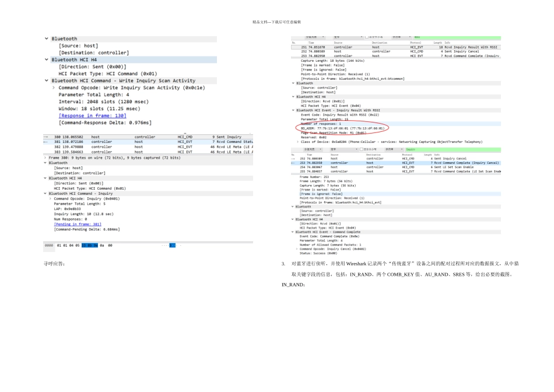The height and width of the screenshot is (392, 554).
Task: Collapse 'Bluetooth HCI Event - Inquiry Result With RSSI'
Action: 293,110
